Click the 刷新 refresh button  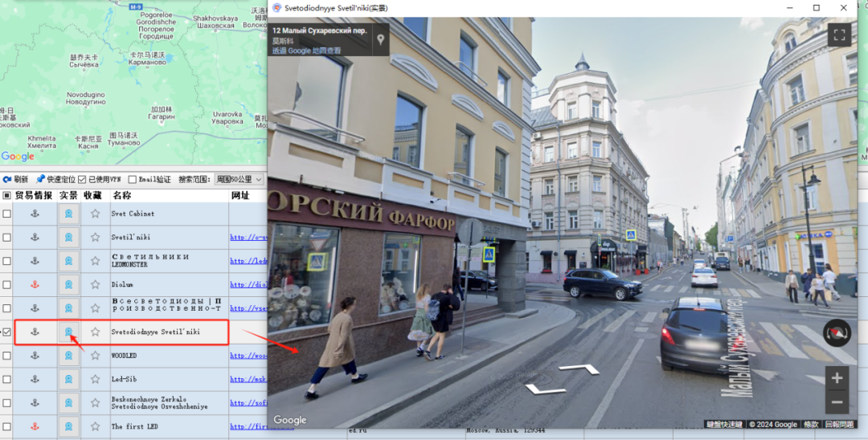15,180
